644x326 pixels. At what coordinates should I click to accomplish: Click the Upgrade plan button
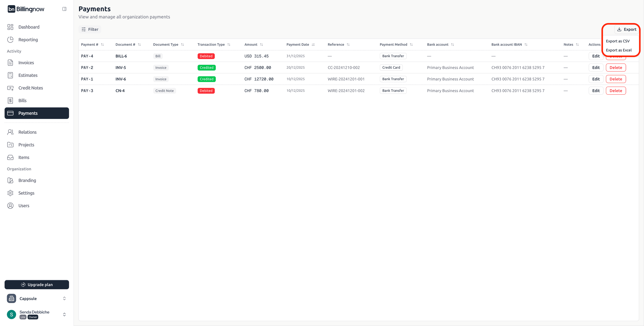click(37, 284)
